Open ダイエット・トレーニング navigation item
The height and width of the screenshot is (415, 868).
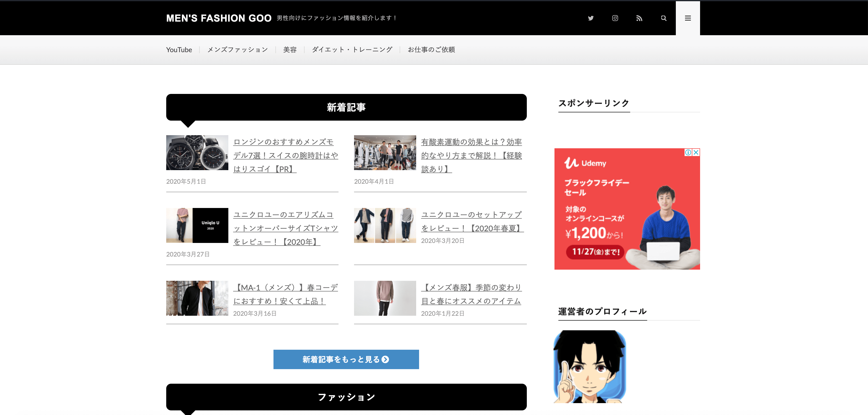[352, 50]
